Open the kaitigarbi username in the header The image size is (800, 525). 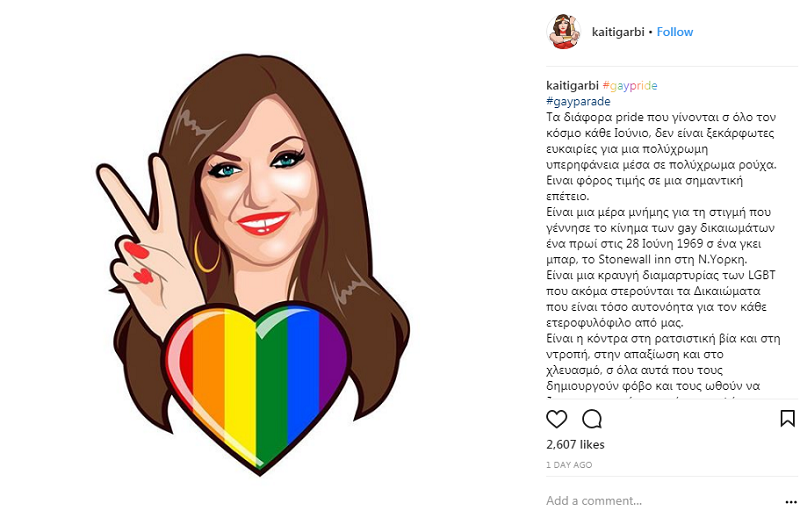pos(618,32)
